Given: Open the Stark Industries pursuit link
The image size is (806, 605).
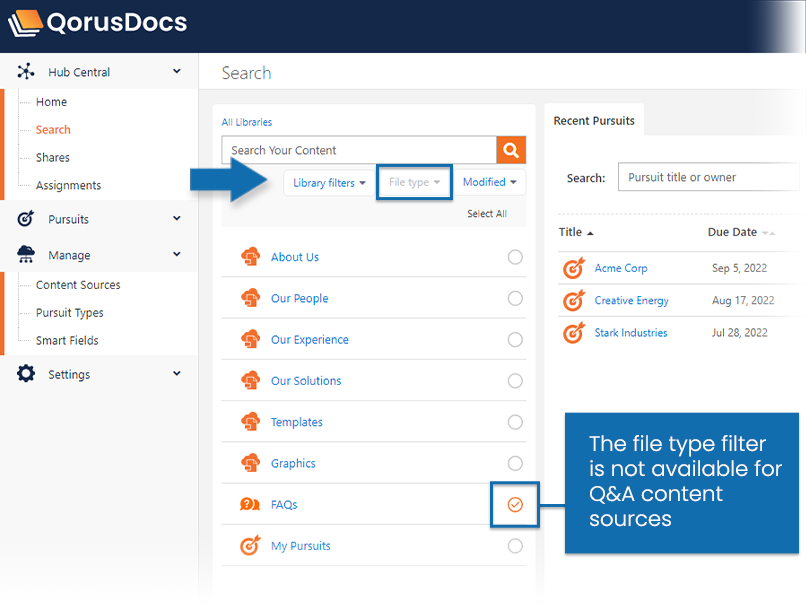Looking at the screenshot, I should (x=631, y=333).
